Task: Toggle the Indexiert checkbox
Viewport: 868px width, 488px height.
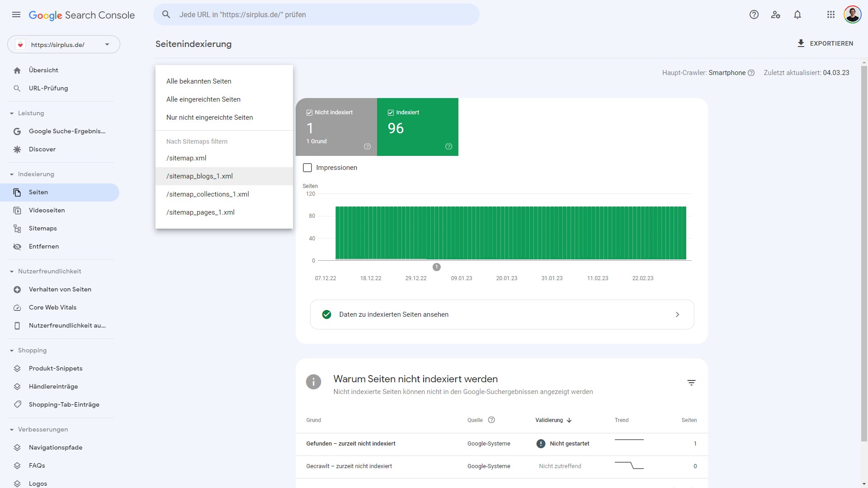Action: point(391,113)
